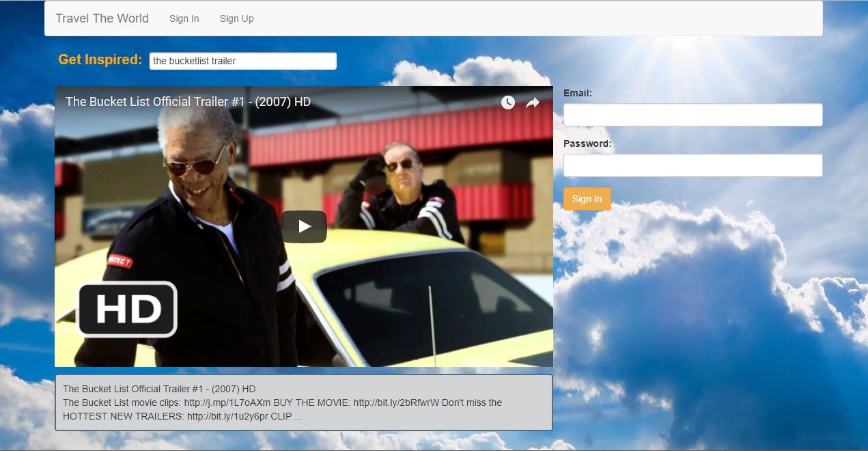
Task: Play the Bucket List trailer video
Action: [x=304, y=227]
